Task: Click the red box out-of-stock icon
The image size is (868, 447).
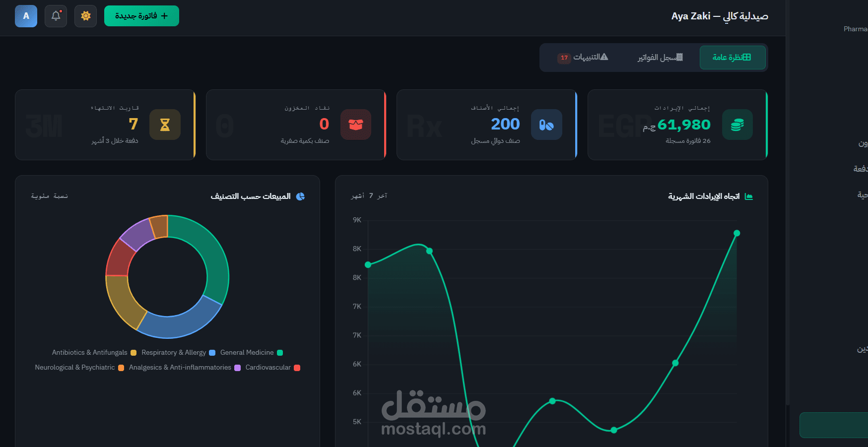Action: point(356,125)
